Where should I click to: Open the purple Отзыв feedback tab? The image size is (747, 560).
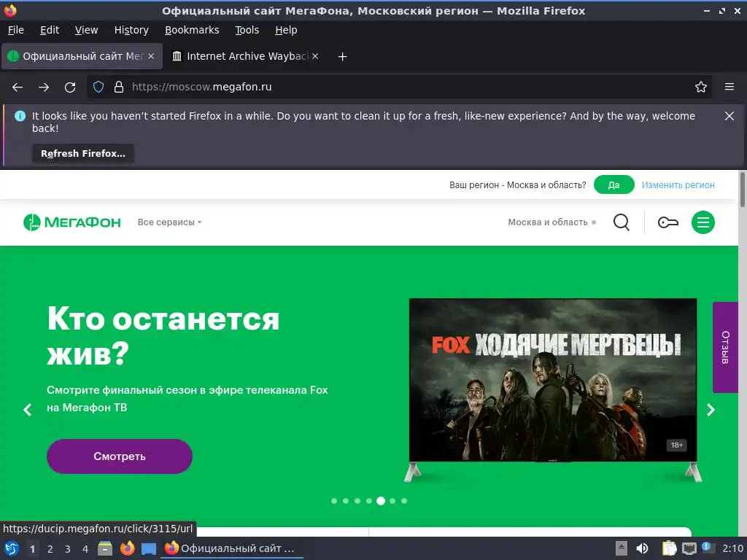[725, 347]
